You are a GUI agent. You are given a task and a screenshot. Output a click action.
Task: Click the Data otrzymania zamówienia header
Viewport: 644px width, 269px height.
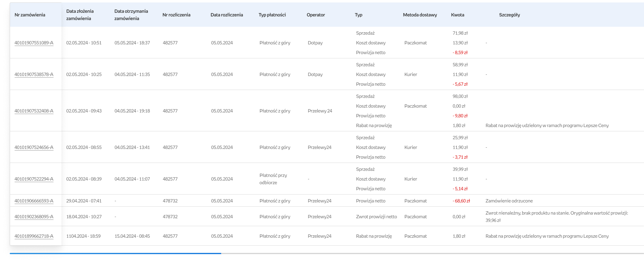131,15
